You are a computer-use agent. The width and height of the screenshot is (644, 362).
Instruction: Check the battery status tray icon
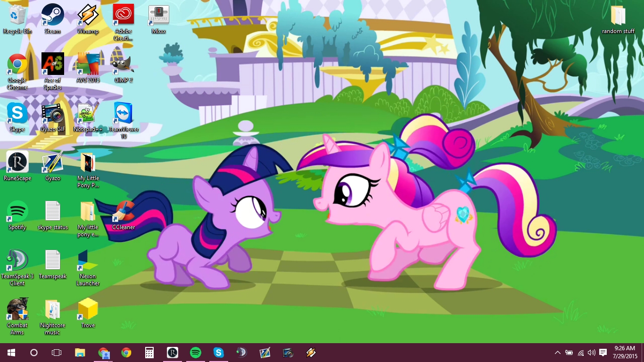(569, 353)
